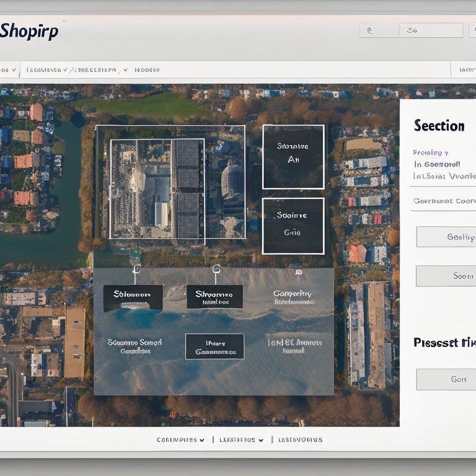Expand the second top-bar dropdown with red chevron
Image resolution: width=476 pixels, height=476 pixels.
tap(99, 70)
